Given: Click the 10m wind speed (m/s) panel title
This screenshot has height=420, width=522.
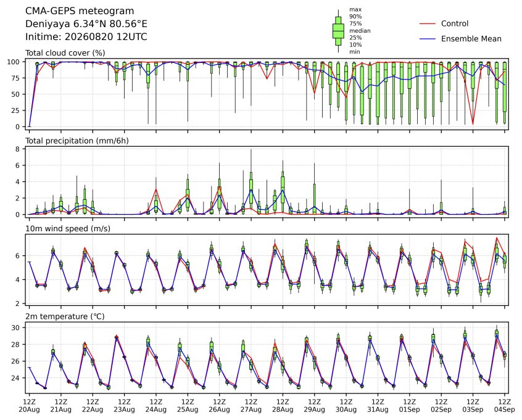Looking at the screenshot, I should (68, 229).
